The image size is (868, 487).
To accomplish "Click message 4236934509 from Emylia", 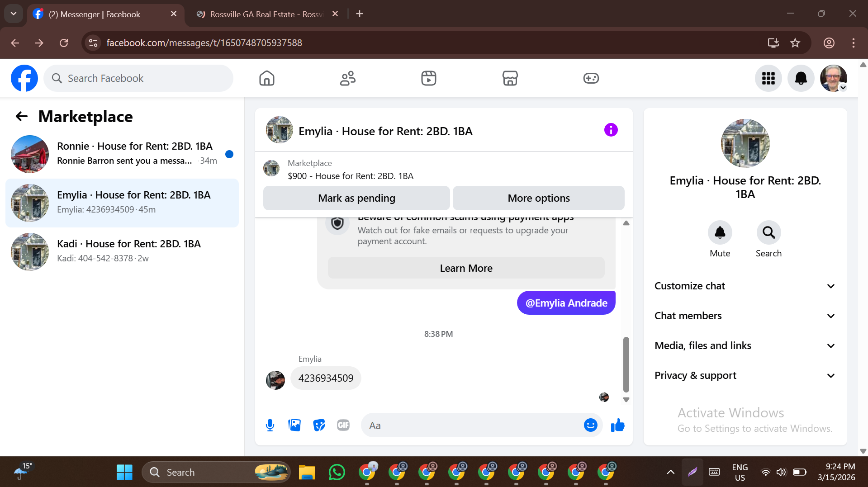I will pyautogui.click(x=326, y=378).
